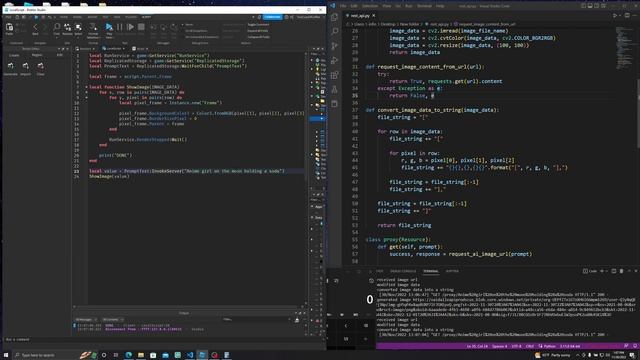640x360 pixels.
Task: Toggle the VS Code secondary sidebar layout
Action: (x=597, y=6)
